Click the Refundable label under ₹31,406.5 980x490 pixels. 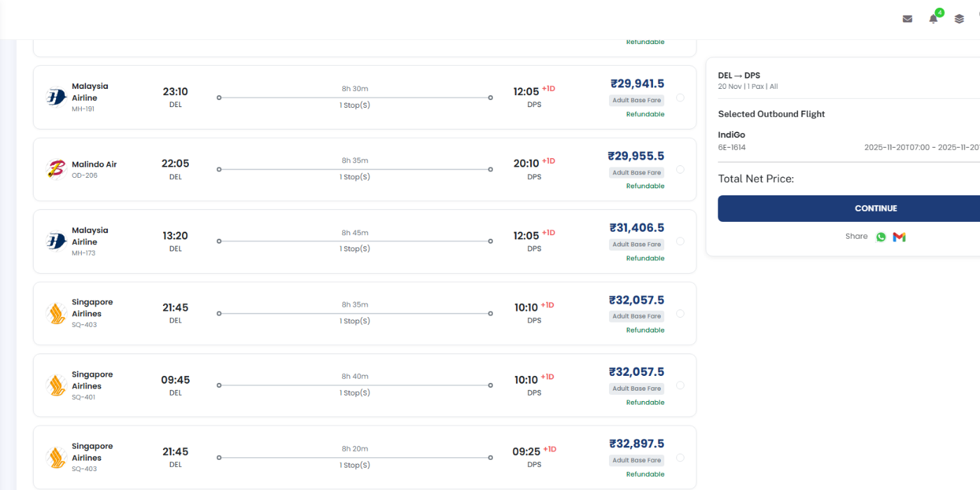[645, 258]
